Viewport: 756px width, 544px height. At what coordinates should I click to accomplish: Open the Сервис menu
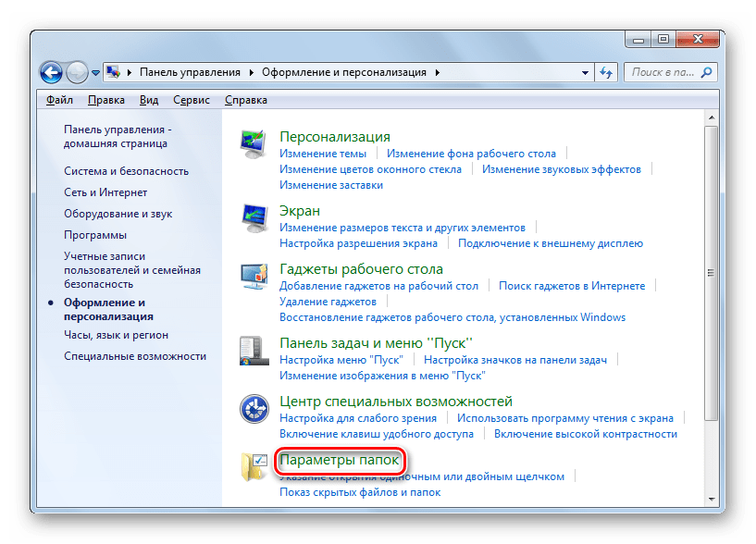coord(191,100)
